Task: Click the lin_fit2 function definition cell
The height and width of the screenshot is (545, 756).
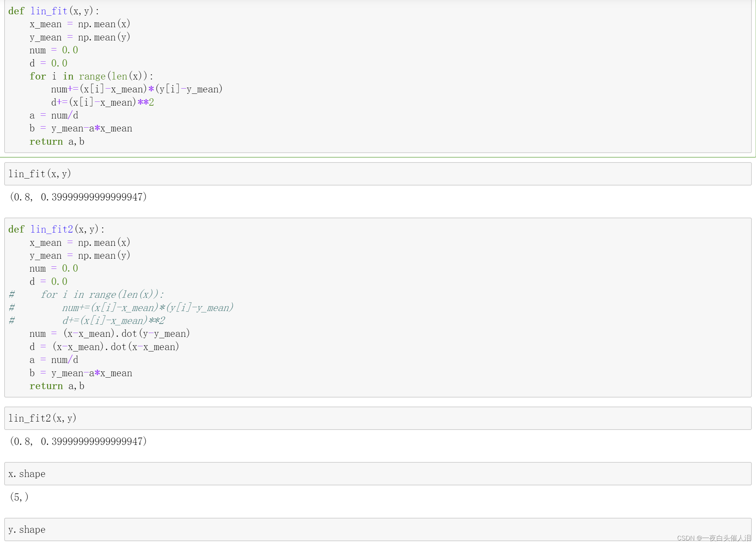Action: point(378,308)
